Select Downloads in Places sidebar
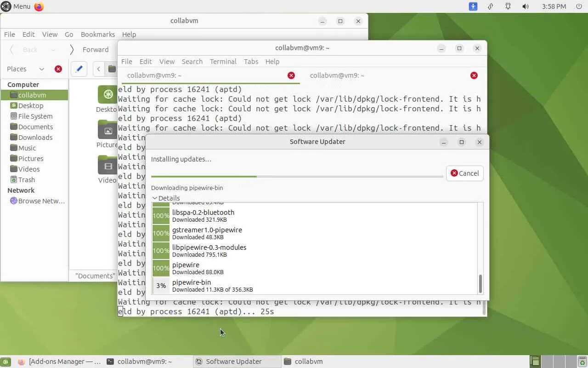This screenshot has width=588, height=368. 34,138
